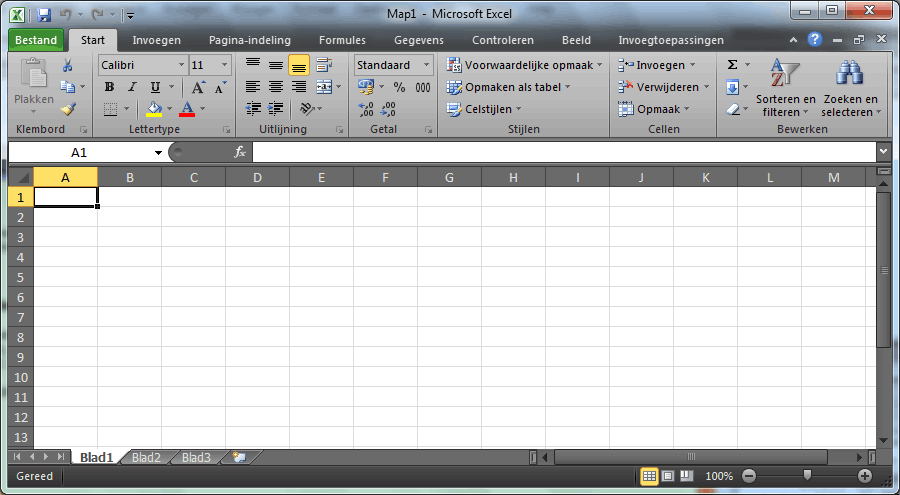Toggle underline formatting
The height and width of the screenshot is (495, 900).
click(155, 87)
